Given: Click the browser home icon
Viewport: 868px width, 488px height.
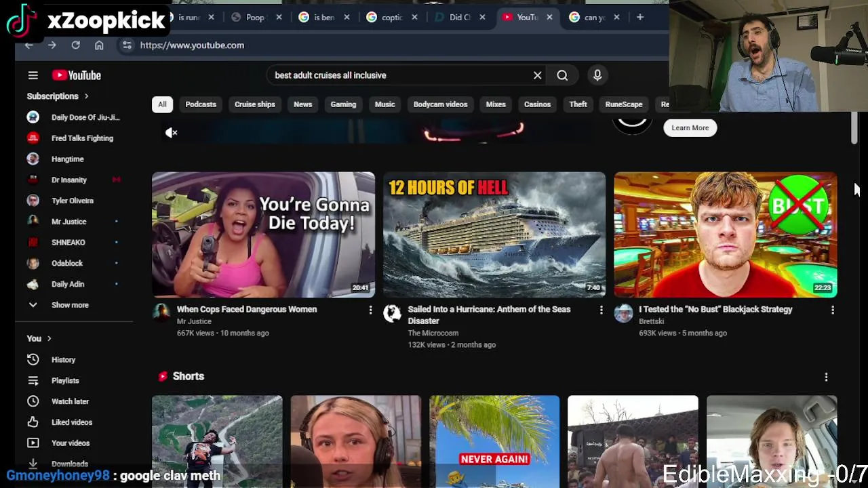Looking at the screenshot, I should pyautogui.click(x=99, y=45).
